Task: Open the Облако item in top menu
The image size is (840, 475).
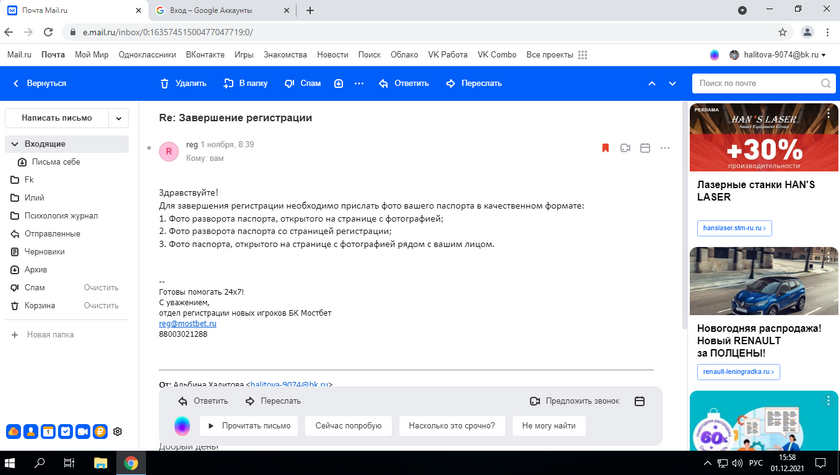Action: point(404,54)
